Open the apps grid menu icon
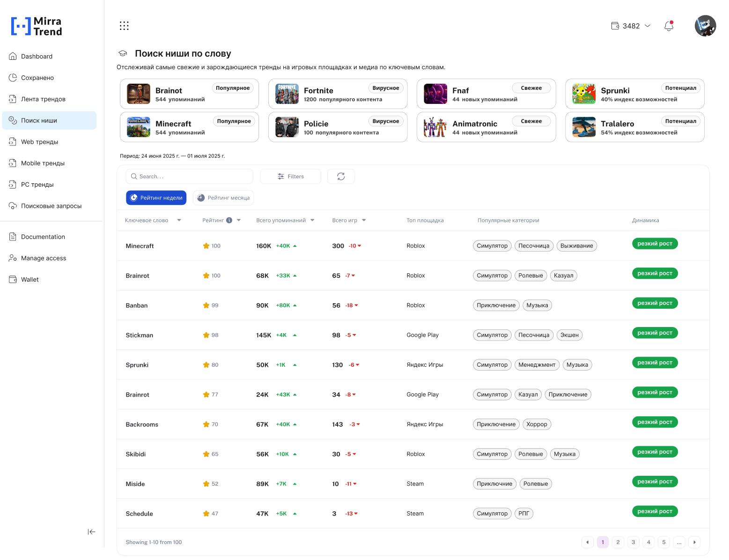Viewport: 729px width, 560px height. tap(124, 26)
